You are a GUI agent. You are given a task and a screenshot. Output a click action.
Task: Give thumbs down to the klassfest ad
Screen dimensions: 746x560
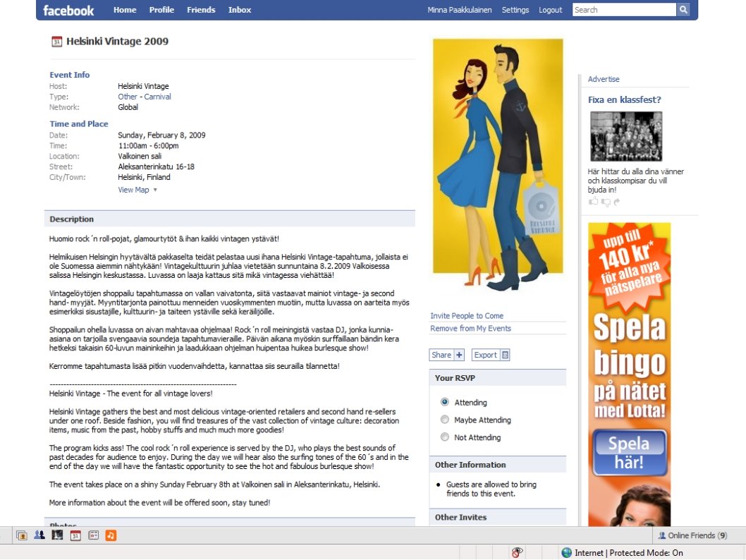point(606,202)
